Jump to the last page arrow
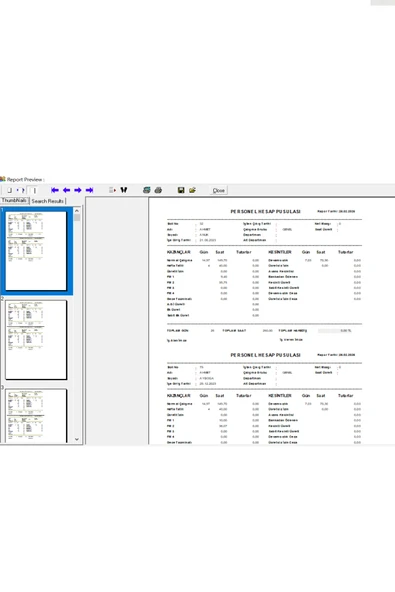Viewport: 395px width, 592px height. click(89, 190)
